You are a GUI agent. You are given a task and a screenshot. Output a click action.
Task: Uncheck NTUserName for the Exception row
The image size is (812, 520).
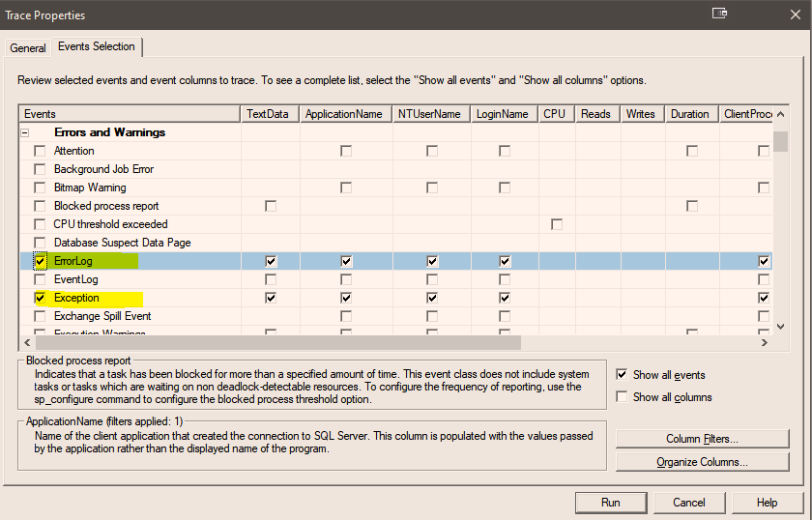pyautogui.click(x=432, y=298)
